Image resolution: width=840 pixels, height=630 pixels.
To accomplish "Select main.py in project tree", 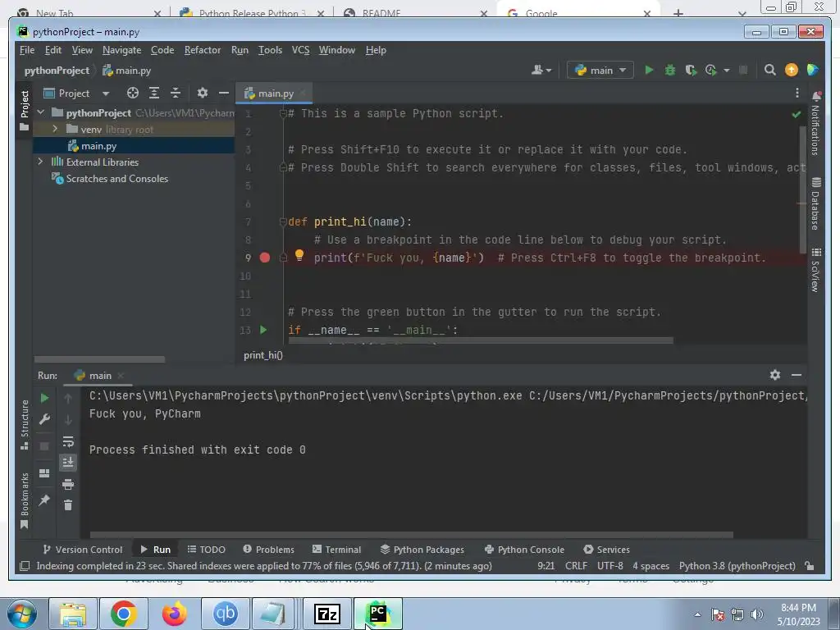I will 134,146.
